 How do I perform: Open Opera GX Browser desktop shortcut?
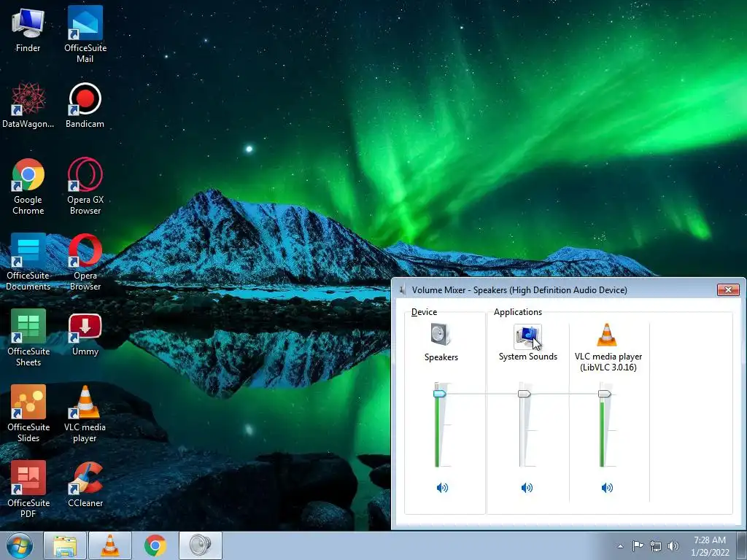point(85,186)
